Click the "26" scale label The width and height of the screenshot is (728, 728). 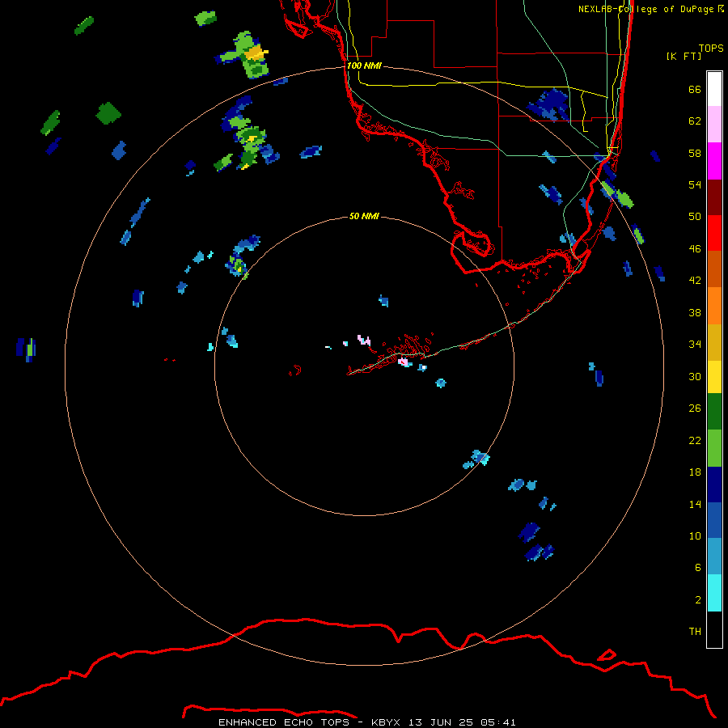[695, 408]
